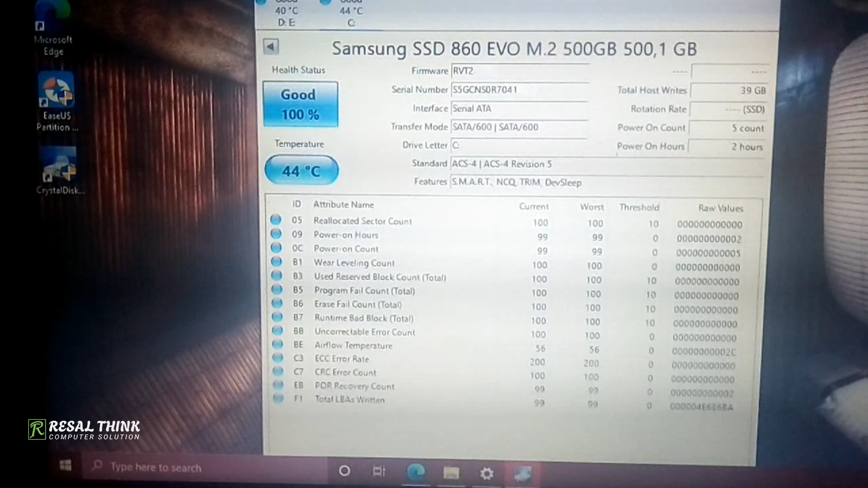Select the 'ECC Error Rate' attribute name
Image resolution: width=868 pixels, height=488 pixels.
pyautogui.click(x=342, y=359)
